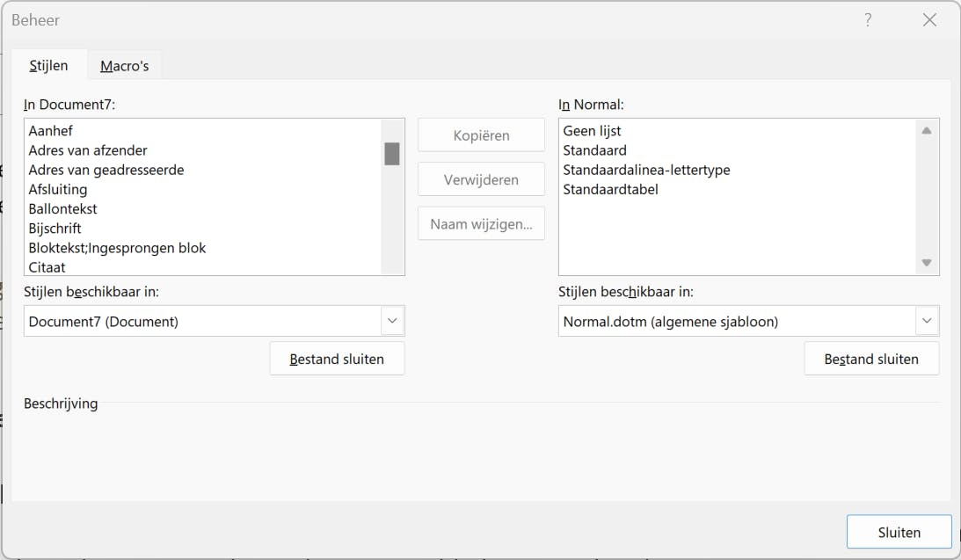
Task: Click the Naam wijzigen button
Action: click(x=481, y=223)
